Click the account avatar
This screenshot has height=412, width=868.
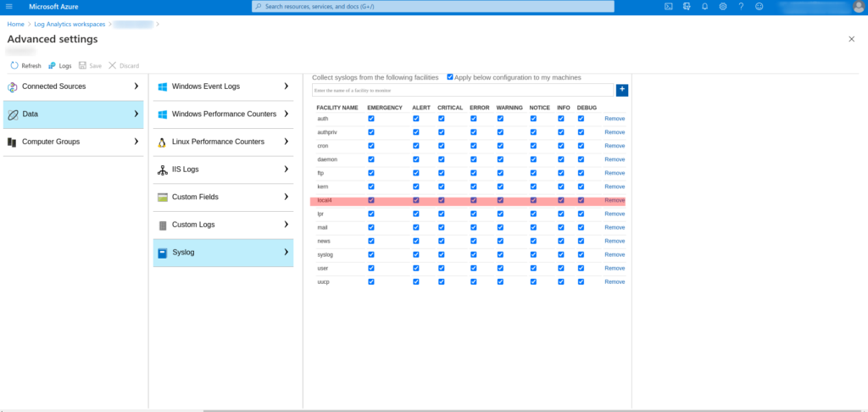click(x=859, y=7)
